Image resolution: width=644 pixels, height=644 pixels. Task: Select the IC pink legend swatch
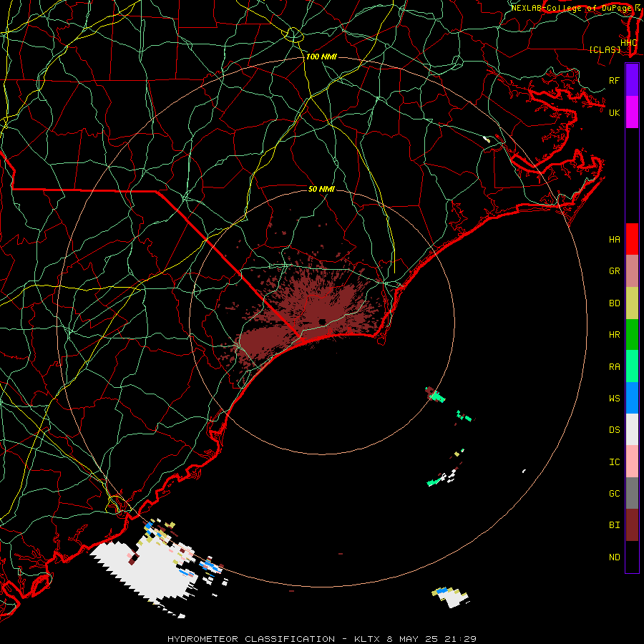point(632,462)
